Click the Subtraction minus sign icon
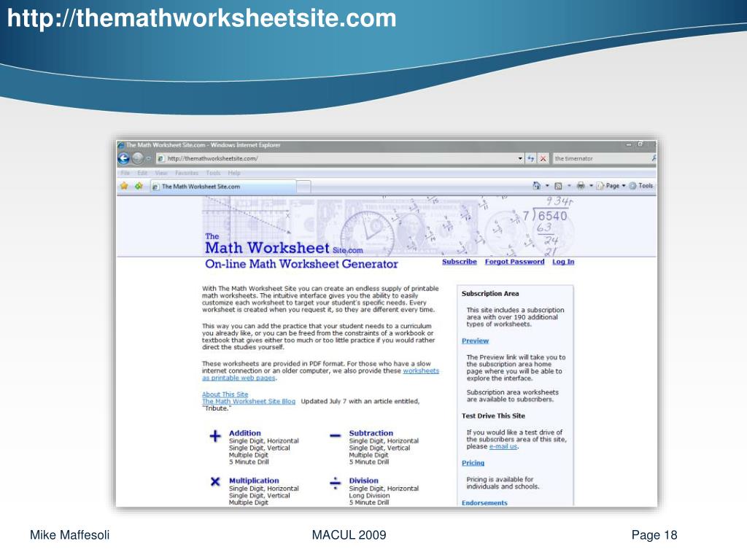Viewport: 747px width, 560px height. coord(336,435)
